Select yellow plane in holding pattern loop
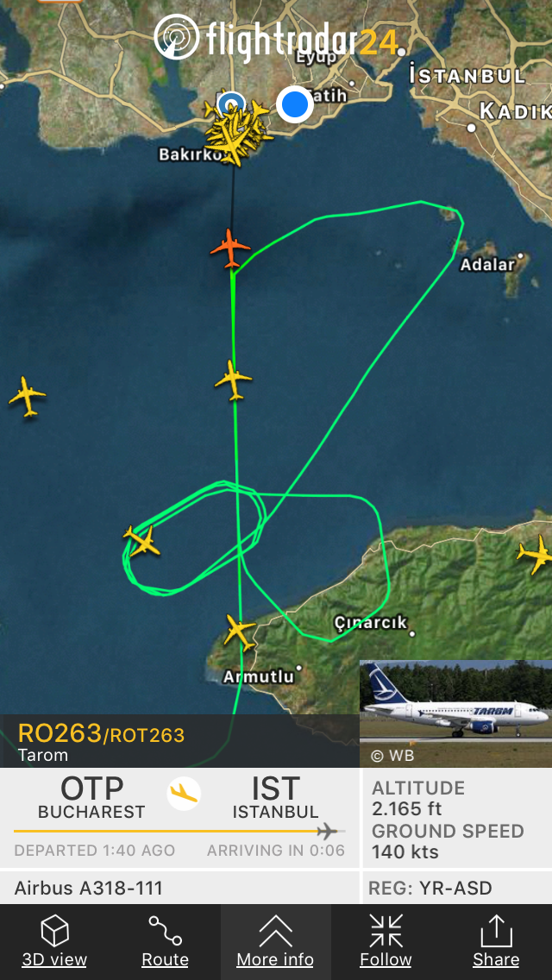The width and height of the screenshot is (552, 980). click(x=142, y=541)
